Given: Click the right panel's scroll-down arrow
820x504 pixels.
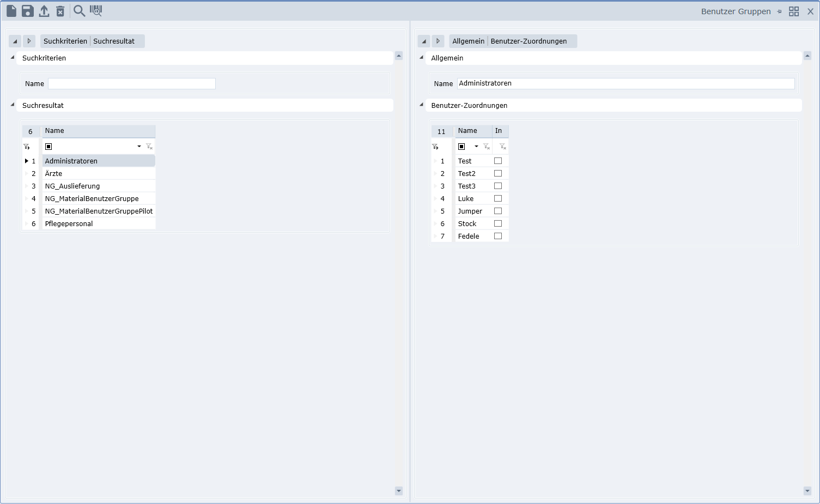Looking at the screenshot, I should 807,491.
